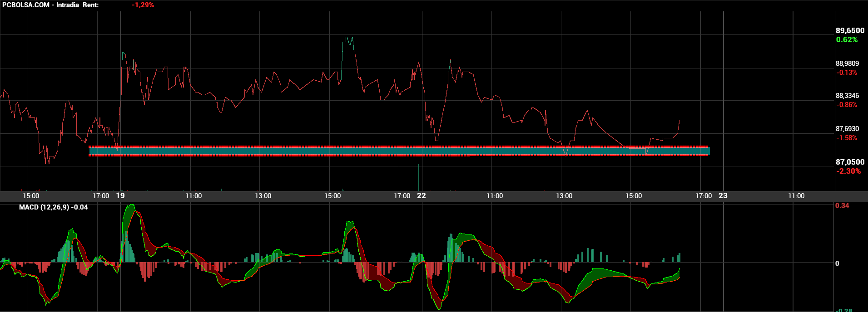
Task: Click the day 22 timeline marker
Action: coord(422,195)
